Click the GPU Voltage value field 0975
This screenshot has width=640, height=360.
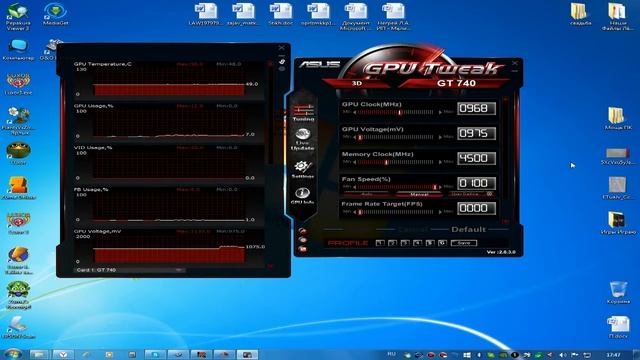pos(476,133)
